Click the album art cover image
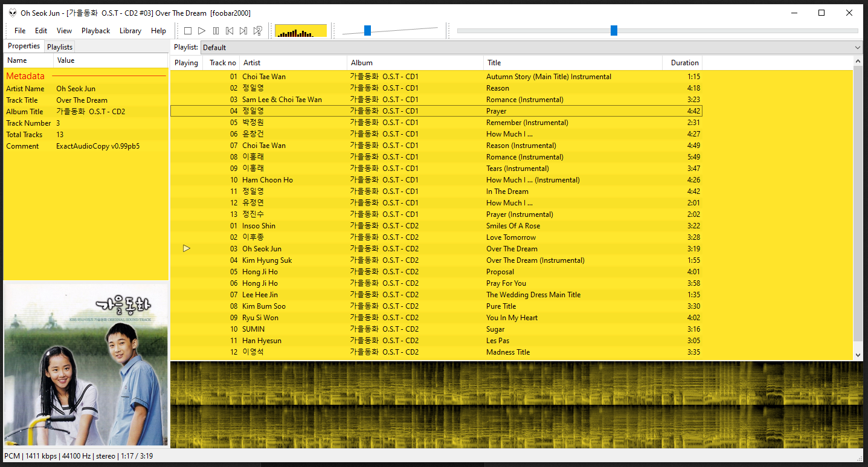 86,365
